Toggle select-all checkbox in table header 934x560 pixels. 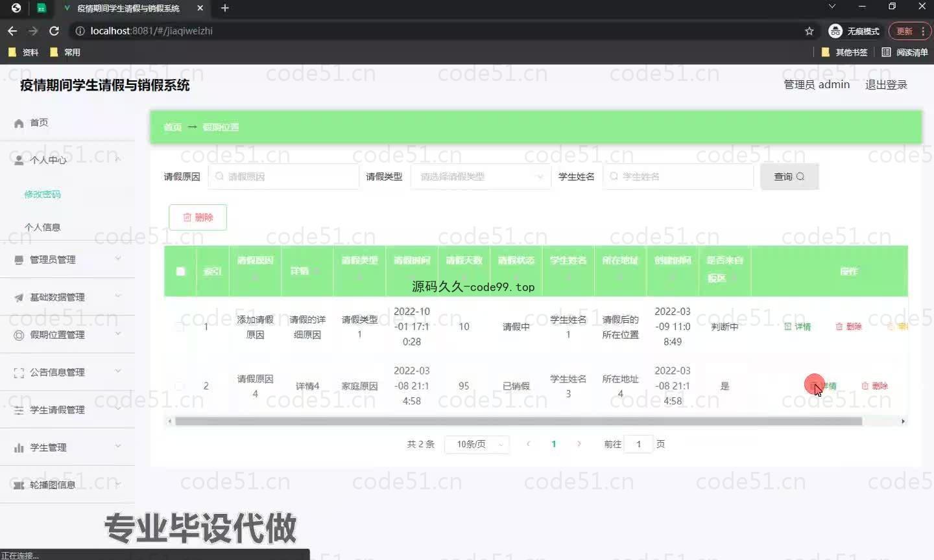point(180,271)
